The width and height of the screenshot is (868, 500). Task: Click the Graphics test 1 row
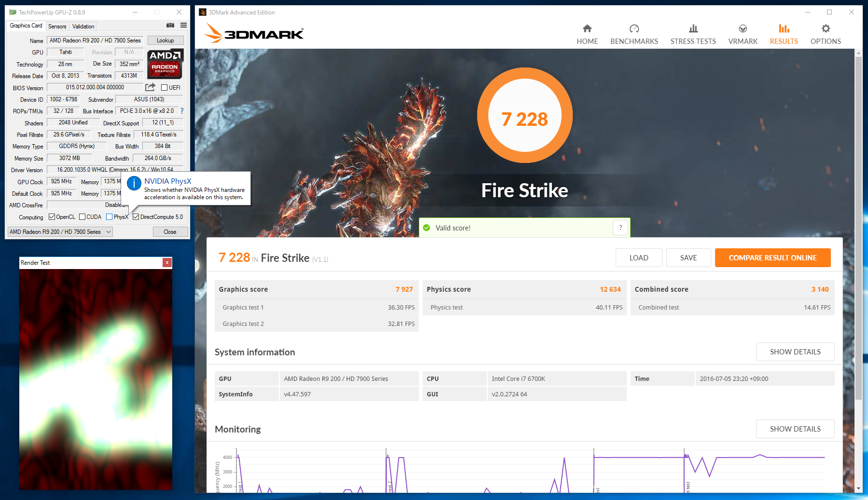click(x=317, y=307)
